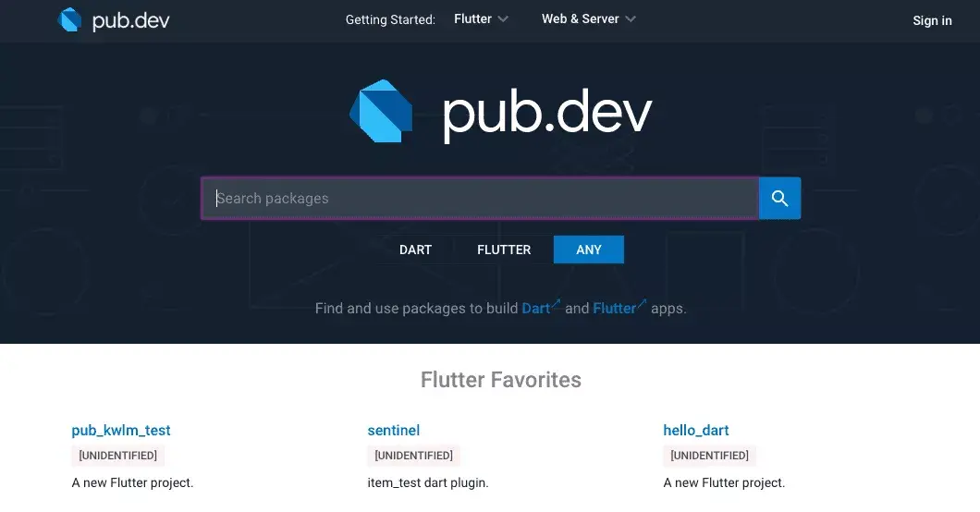Select the DART filter tab
This screenshot has height=512, width=980.
(416, 250)
